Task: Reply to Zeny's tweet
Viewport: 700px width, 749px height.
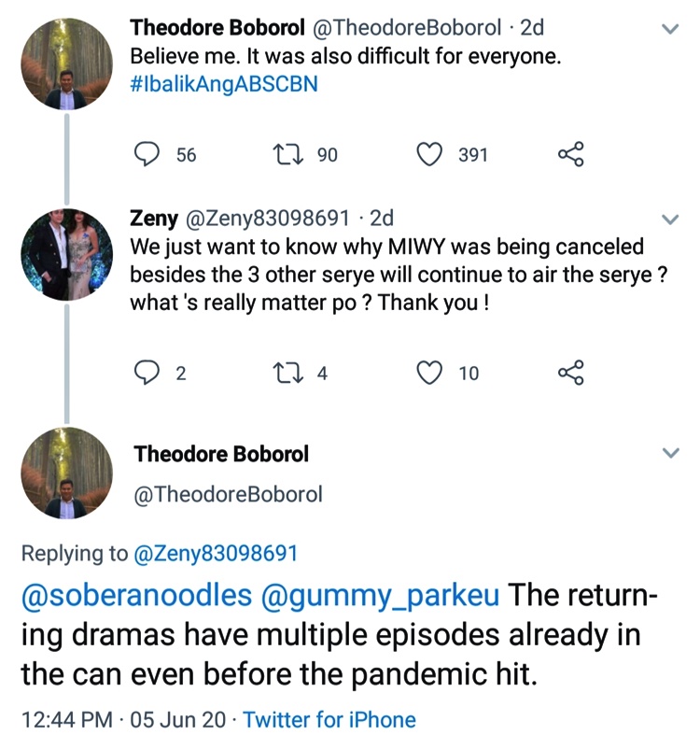Action: point(147,374)
